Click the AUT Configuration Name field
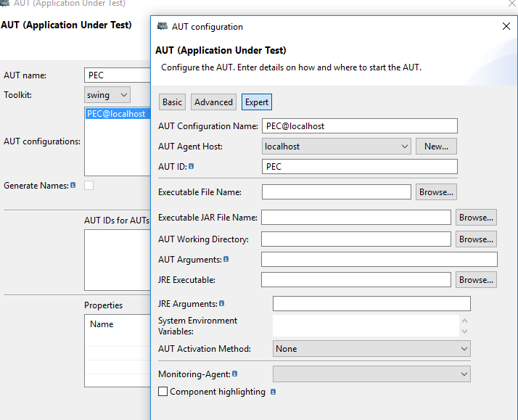Screen dimensions: 518x420 pyautogui.click(x=360, y=126)
